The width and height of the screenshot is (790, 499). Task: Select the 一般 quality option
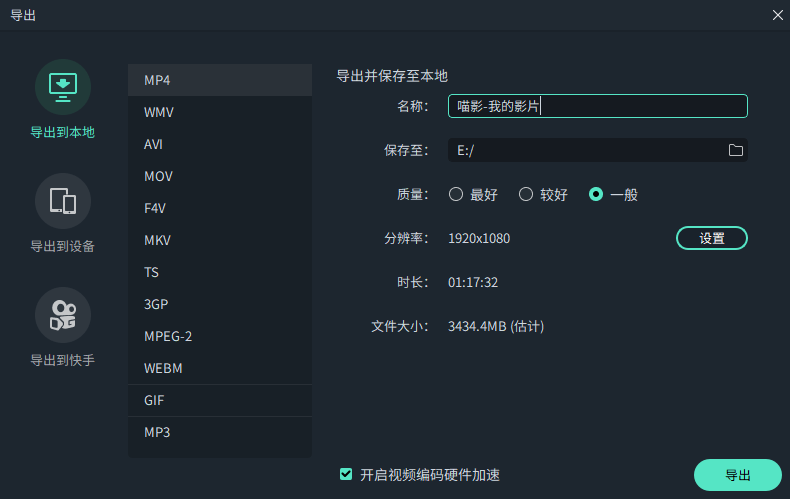[x=597, y=195]
